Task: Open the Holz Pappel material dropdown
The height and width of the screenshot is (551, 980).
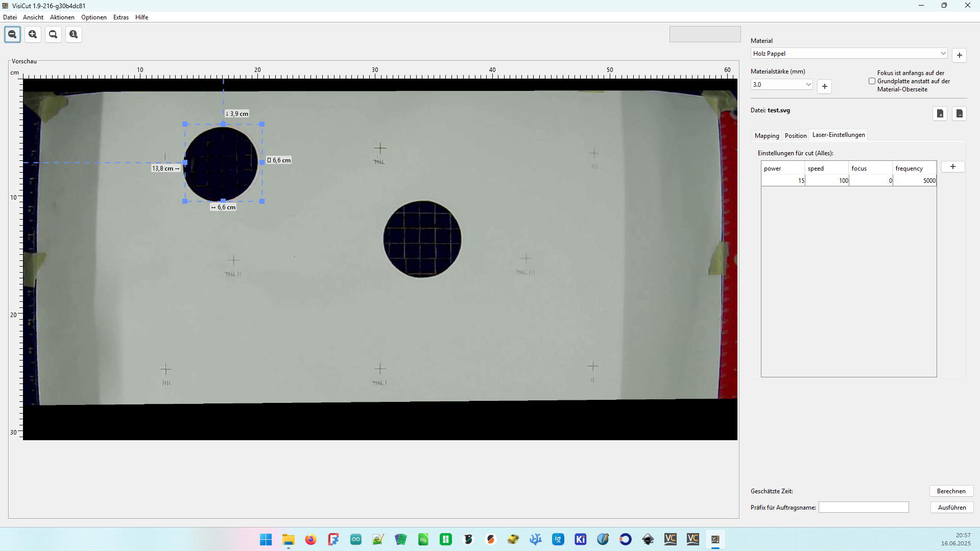Action: (849, 53)
